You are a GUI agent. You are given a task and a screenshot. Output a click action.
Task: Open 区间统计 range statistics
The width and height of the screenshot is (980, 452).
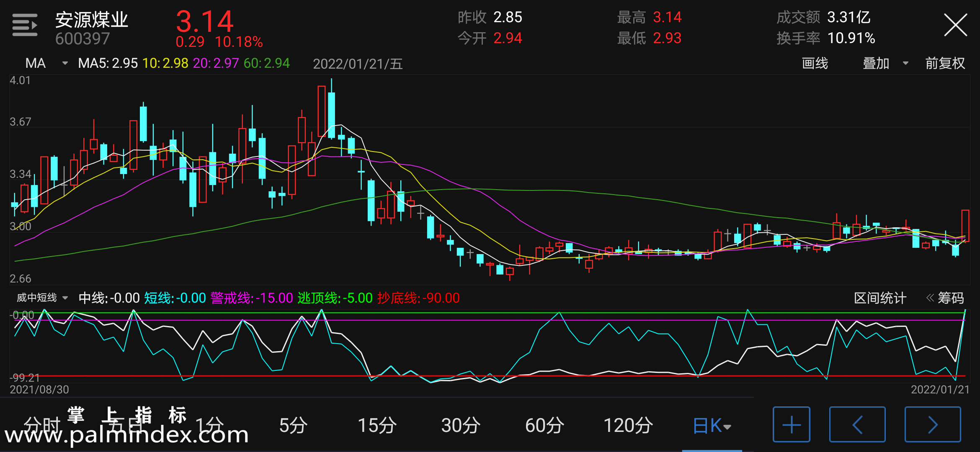pos(880,298)
